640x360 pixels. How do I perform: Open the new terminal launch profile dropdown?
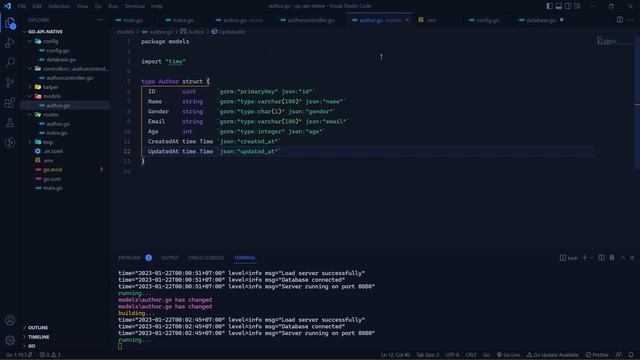(x=591, y=258)
